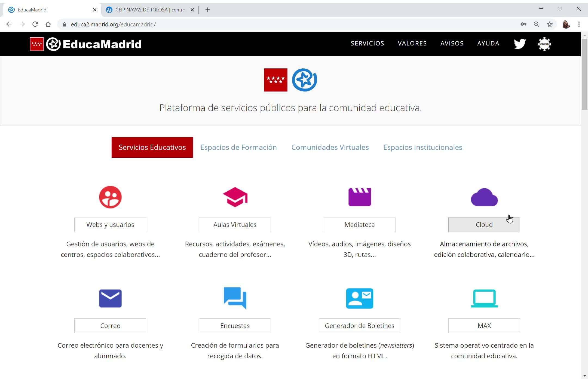The height and width of the screenshot is (379, 588).
Task: Click the Generador de Boletines contact icon
Action: pos(359,298)
